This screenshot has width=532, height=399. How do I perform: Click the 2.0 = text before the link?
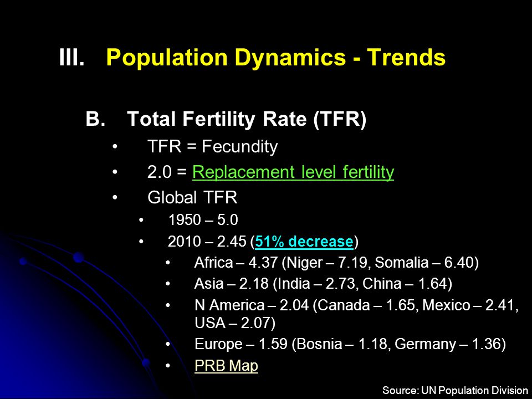167,172
